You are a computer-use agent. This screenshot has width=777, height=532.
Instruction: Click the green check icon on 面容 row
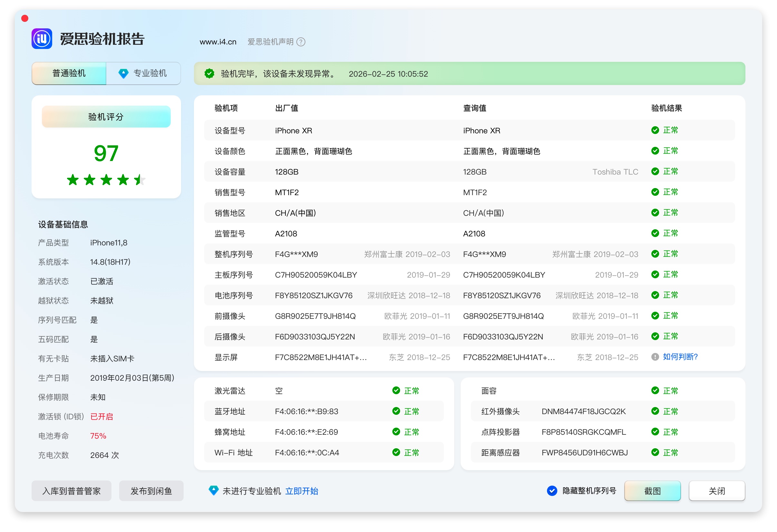coord(655,391)
